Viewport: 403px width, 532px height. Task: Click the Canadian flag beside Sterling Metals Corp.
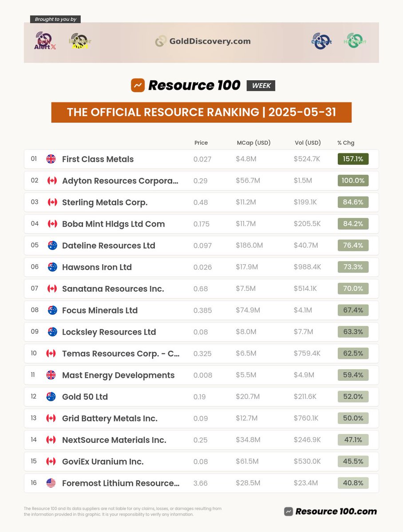pyautogui.click(x=52, y=202)
